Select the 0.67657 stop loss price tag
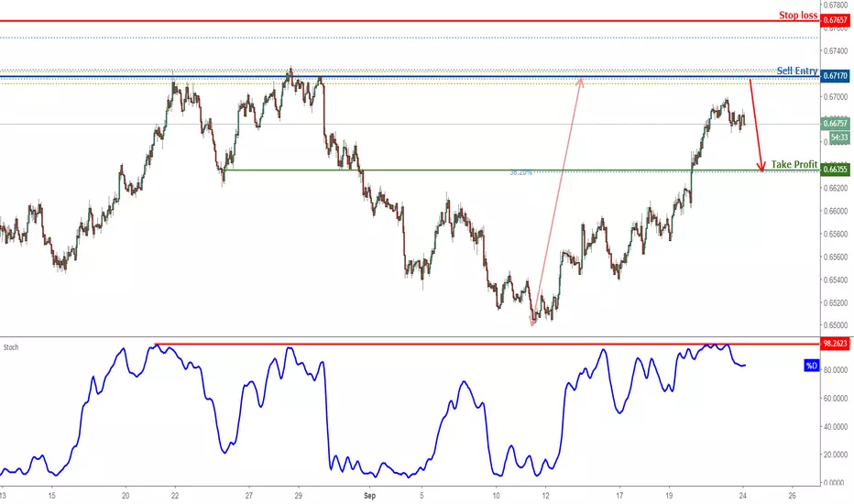This screenshot has width=854, height=504. click(x=835, y=20)
